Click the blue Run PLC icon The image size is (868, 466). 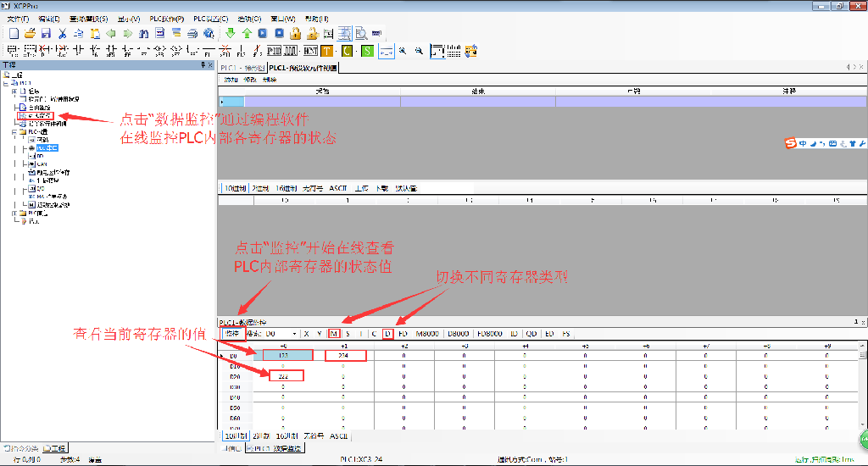[263, 34]
